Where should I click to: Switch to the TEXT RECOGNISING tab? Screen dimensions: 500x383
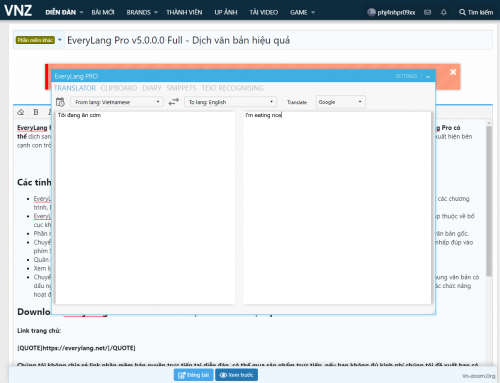[x=232, y=88]
